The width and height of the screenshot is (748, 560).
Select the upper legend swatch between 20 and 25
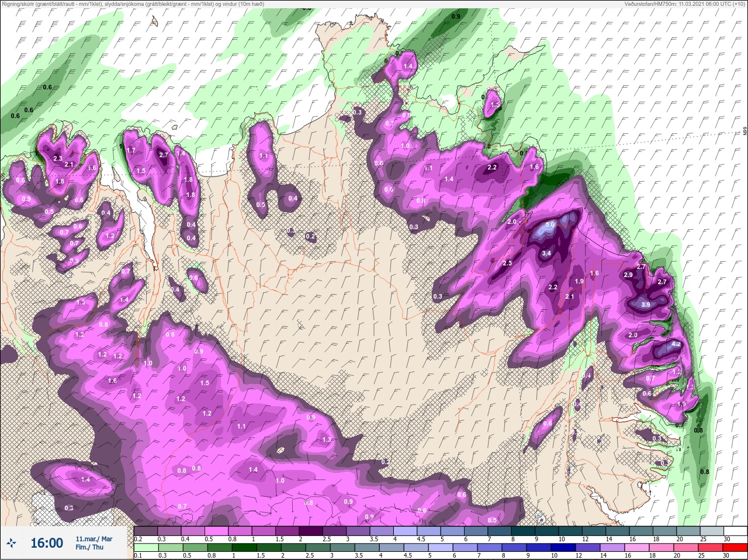(x=688, y=531)
